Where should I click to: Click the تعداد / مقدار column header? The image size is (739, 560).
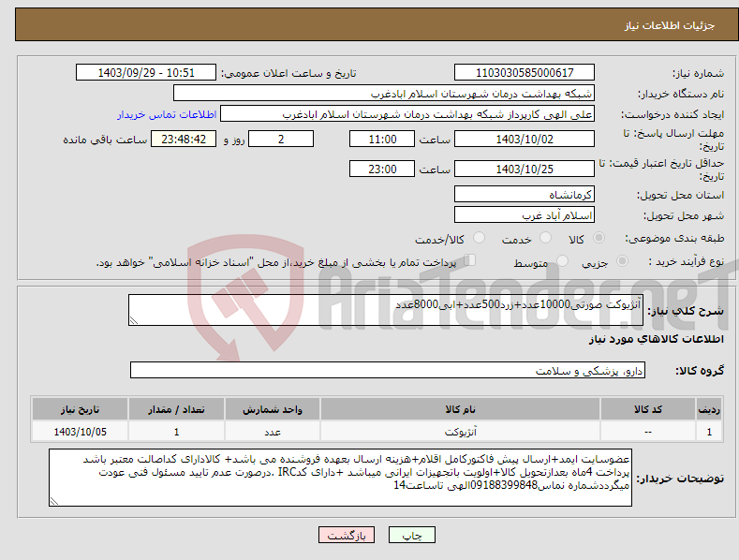tap(176, 408)
